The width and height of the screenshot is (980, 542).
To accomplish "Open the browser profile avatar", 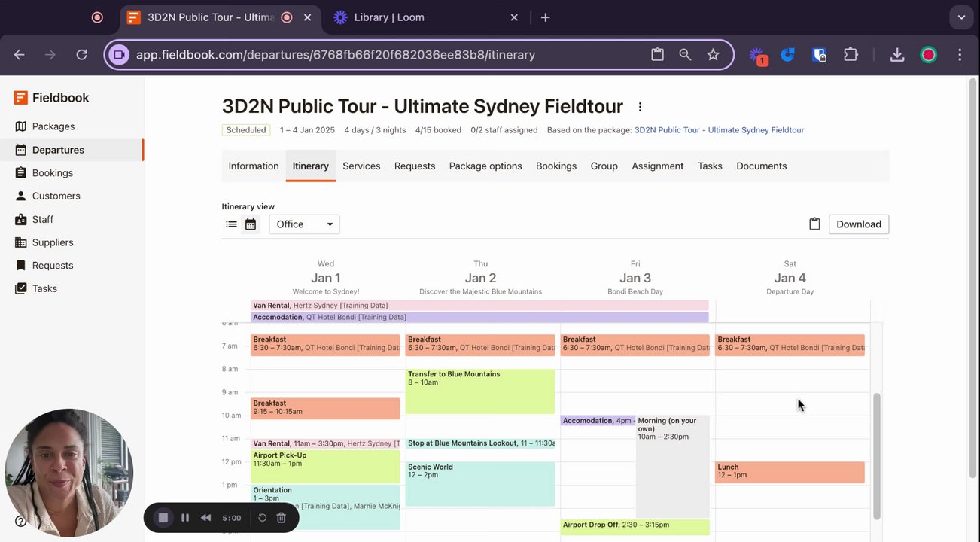I will 929,55.
